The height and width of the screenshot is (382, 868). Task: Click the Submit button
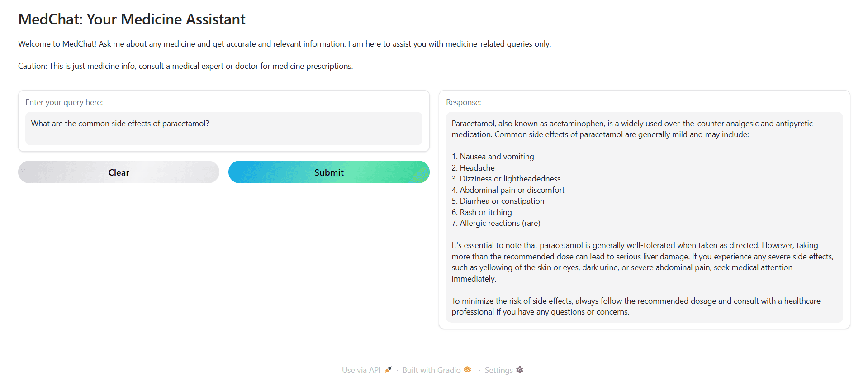[x=329, y=172]
